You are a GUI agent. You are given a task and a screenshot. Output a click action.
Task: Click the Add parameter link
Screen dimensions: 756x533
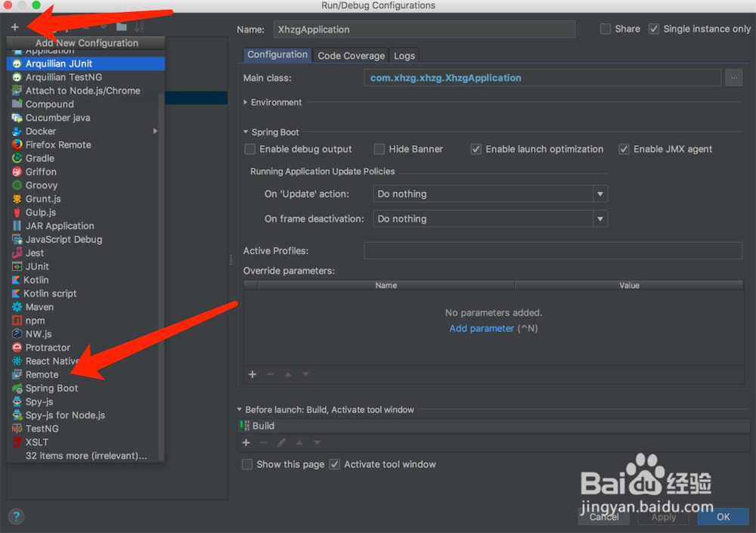[x=482, y=328]
